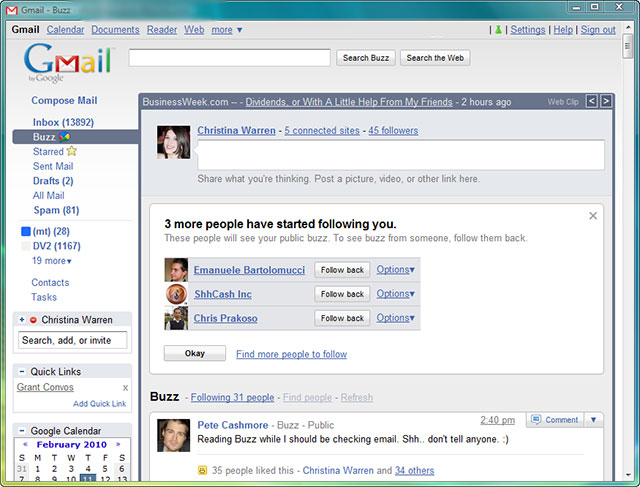Viewport: 640px width, 487px height.
Task: Open Options dropdown for Emanuele Bartolomucci
Action: pyautogui.click(x=396, y=270)
